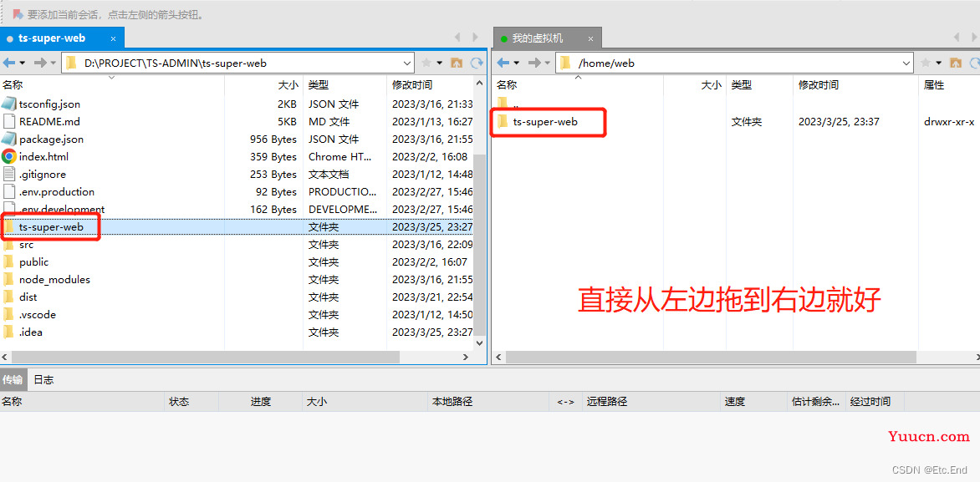This screenshot has height=482, width=980.
Task: Click local list scroll-down arrow
Action: tap(480, 342)
